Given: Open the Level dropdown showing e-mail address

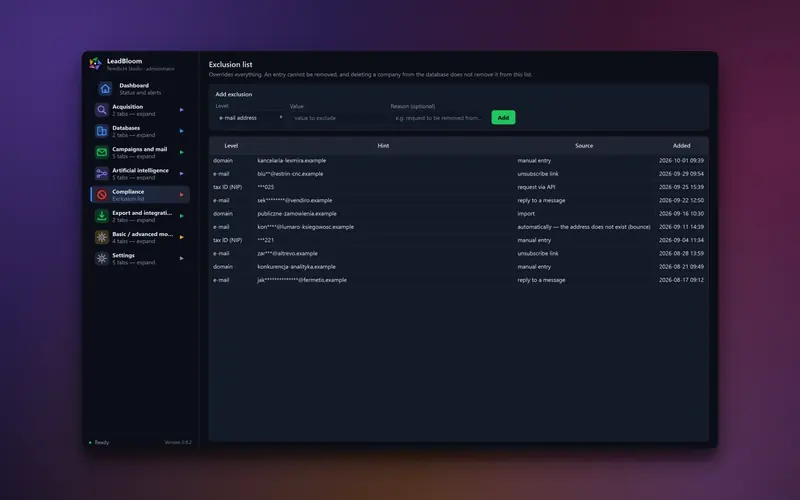Looking at the screenshot, I should click(250, 118).
